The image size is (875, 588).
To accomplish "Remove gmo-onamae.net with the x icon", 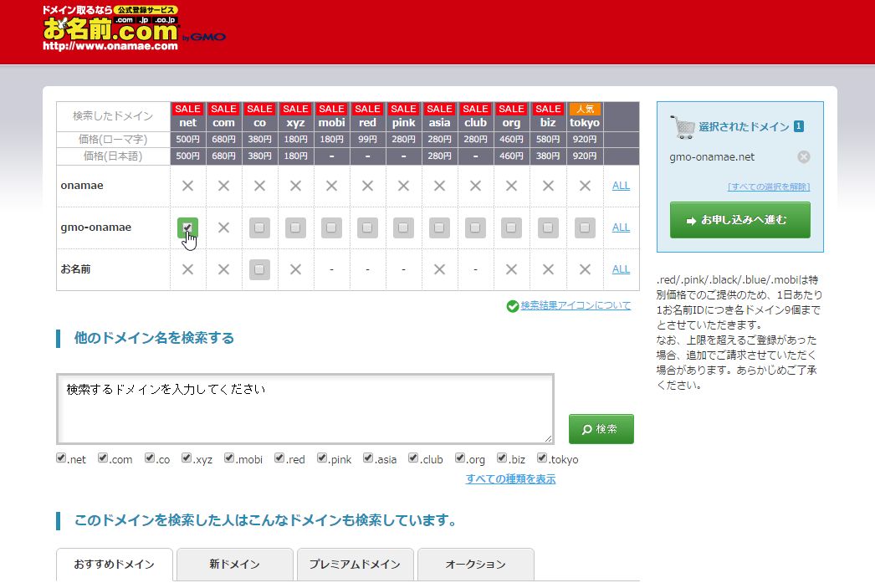I will [x=804, y=156].
